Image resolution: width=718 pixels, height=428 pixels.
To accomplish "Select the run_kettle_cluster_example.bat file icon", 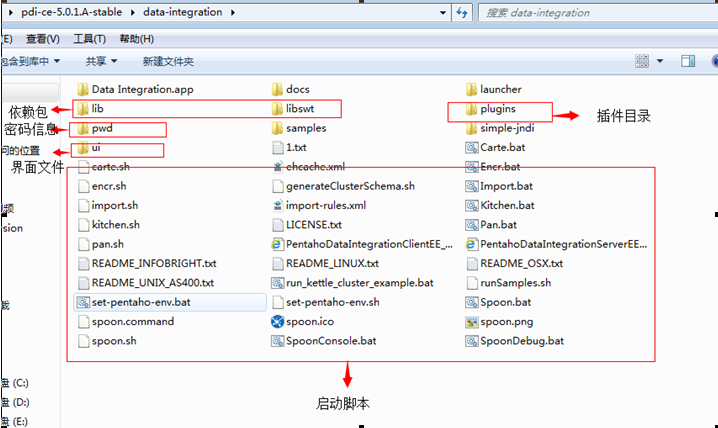I will (x=277, y=283).
